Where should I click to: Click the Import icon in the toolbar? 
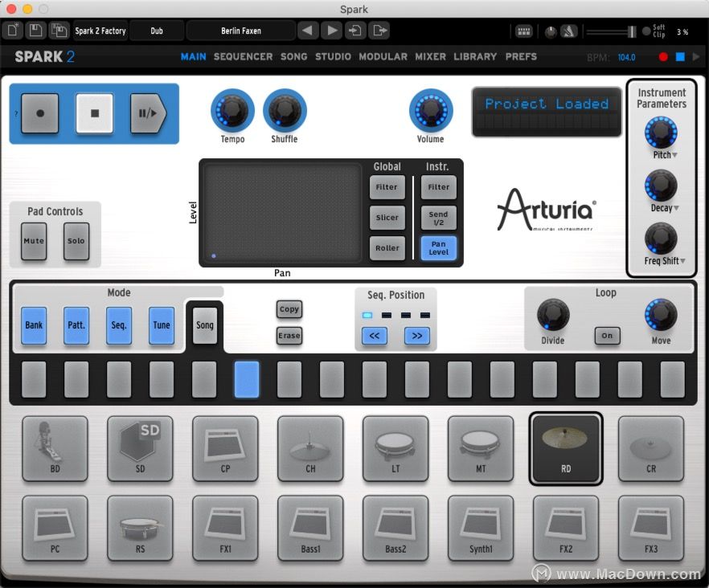[355, 31]
